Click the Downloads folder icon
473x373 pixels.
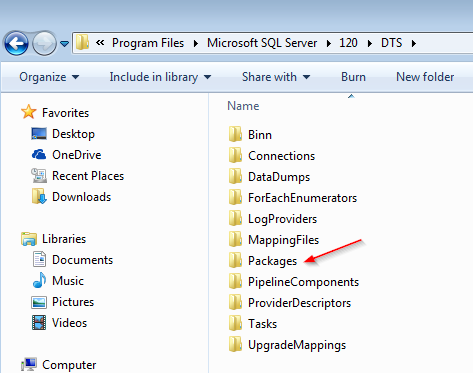pos(39,197)
